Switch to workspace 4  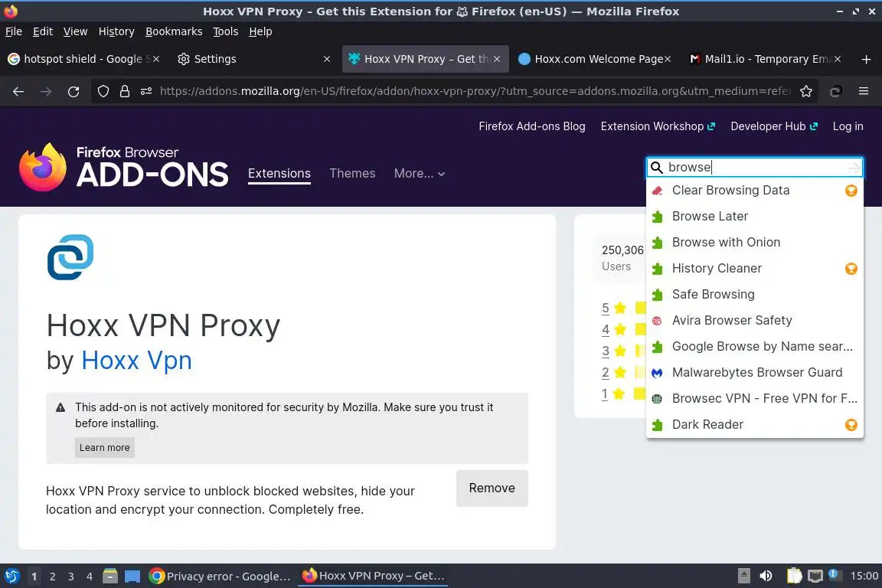pos(89,577)
